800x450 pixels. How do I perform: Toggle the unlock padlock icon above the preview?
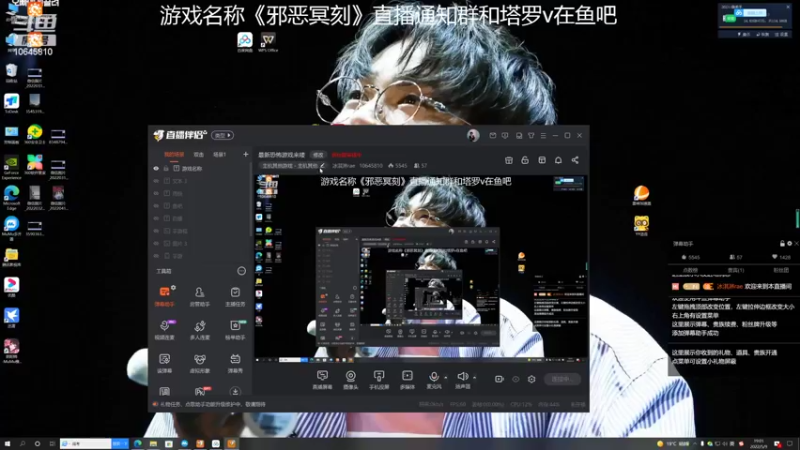point(525,160)
